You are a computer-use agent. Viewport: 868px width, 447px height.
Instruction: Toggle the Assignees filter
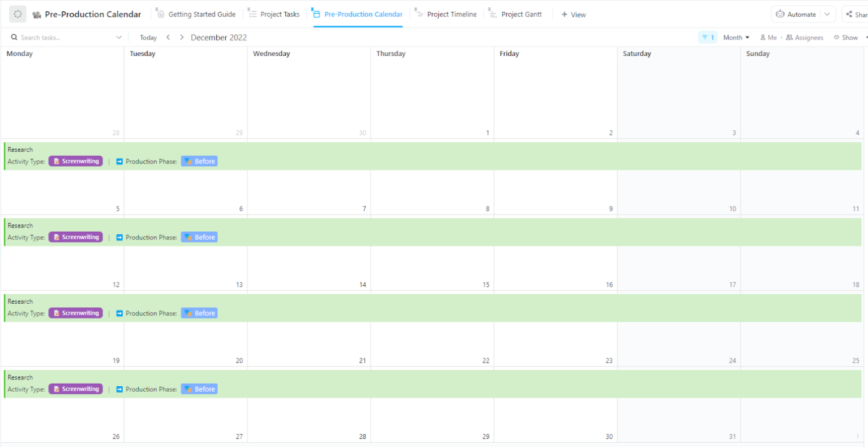coord(805,37)
